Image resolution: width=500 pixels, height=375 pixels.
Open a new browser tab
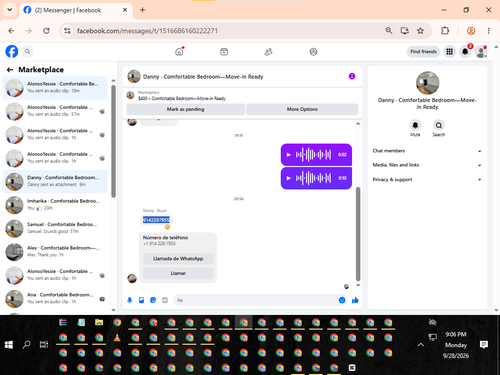142,10
